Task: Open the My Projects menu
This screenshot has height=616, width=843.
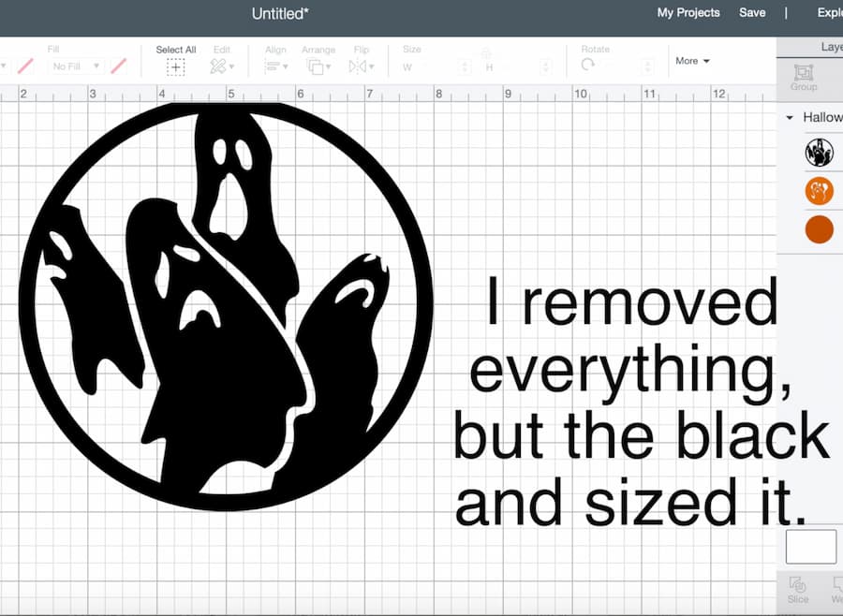Action: point(688,12)
